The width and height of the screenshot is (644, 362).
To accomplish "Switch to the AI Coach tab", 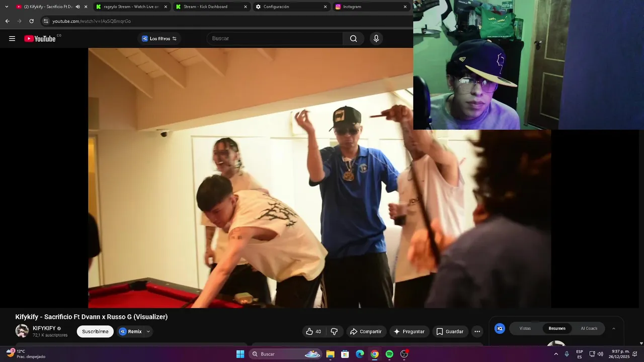I will point(589,328).
